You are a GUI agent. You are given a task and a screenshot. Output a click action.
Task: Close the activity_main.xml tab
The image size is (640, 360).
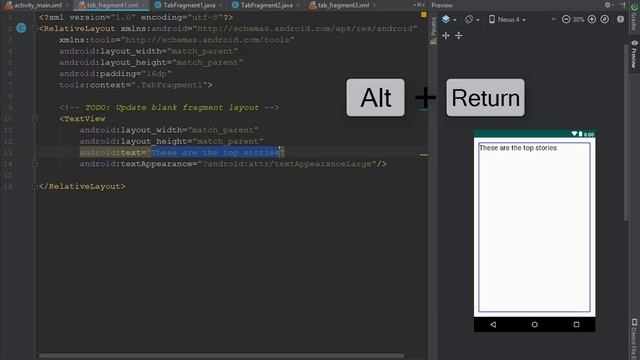[x=67, y=5]
